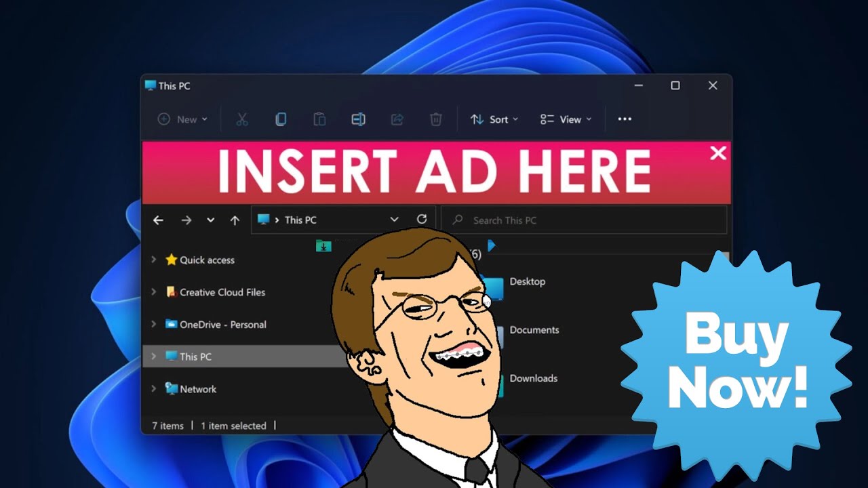
Task: Click the forward navigation arrow
Action: point(186,220)
